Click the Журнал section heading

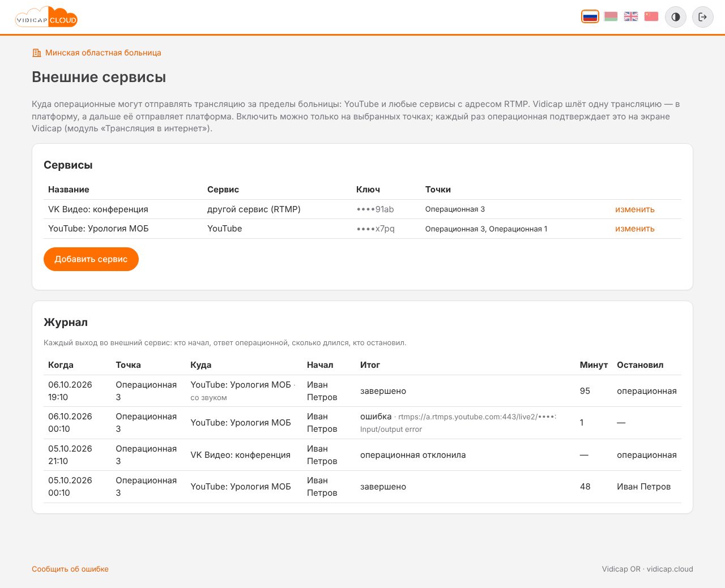66,323
